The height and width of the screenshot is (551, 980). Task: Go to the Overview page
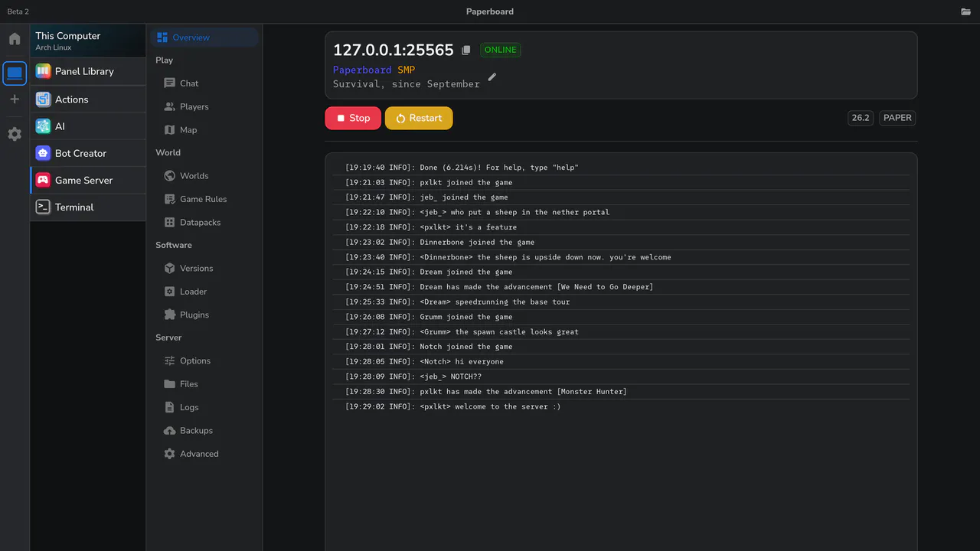(x=204, y=37)
